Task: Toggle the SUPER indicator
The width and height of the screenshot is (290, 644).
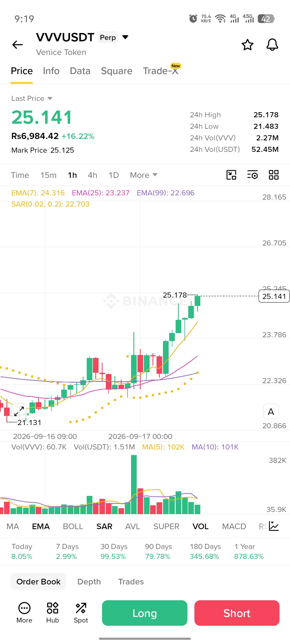Action: click(x=166, y=526)
